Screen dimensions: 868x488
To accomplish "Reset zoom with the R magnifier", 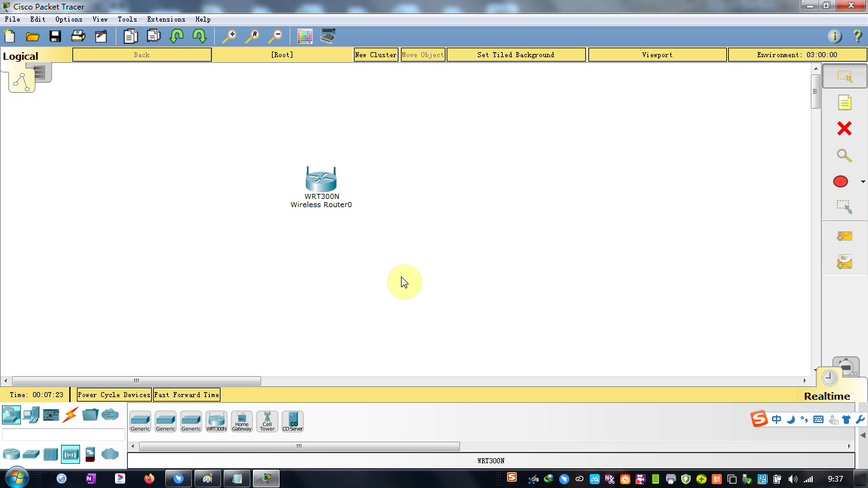I will pyautogui.click(x=252, y=36).
